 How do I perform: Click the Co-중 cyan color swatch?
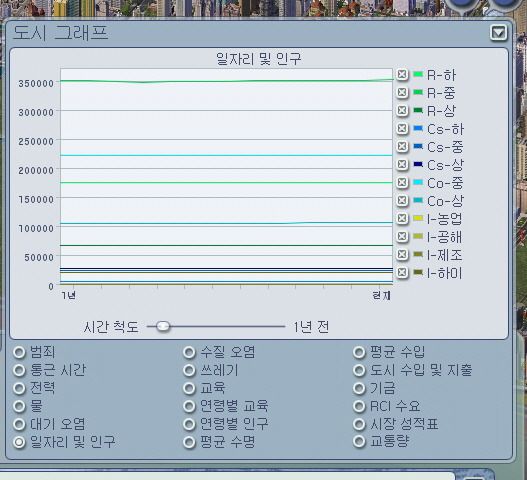pyautogui.click(x=418, y=182)
